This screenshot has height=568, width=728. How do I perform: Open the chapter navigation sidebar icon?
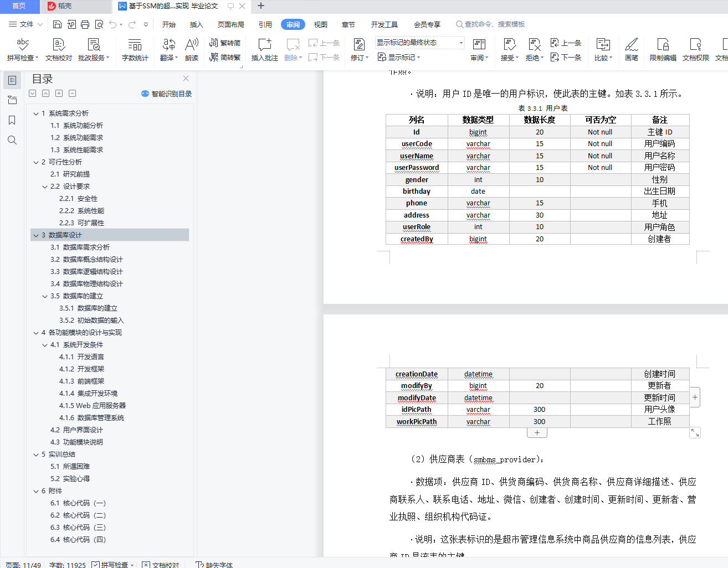pos(12,100)
